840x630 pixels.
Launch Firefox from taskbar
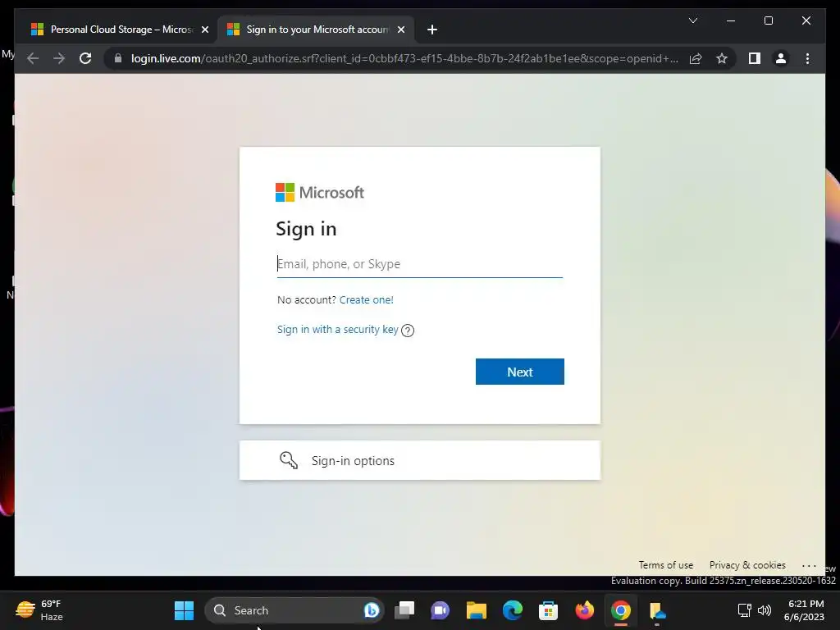(x=584, y=610)
